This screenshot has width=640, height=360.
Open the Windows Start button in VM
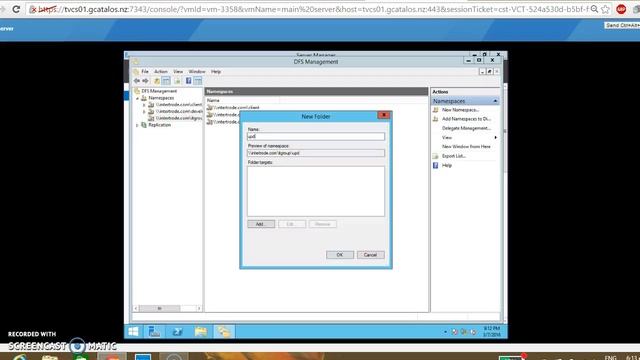pyautogui.click(x=133, y=331)
